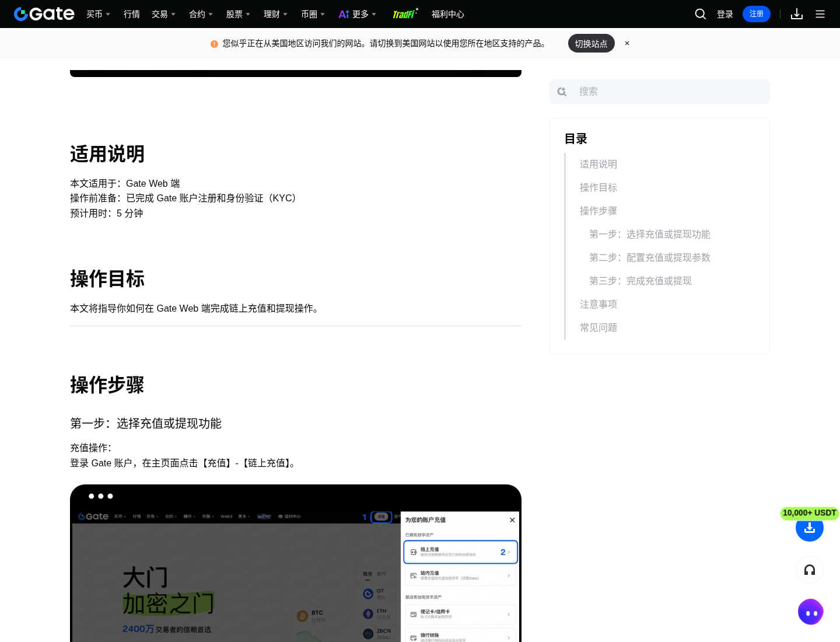Expand the 买币 dropdown menu
The image size is (840, 642).
98,14
